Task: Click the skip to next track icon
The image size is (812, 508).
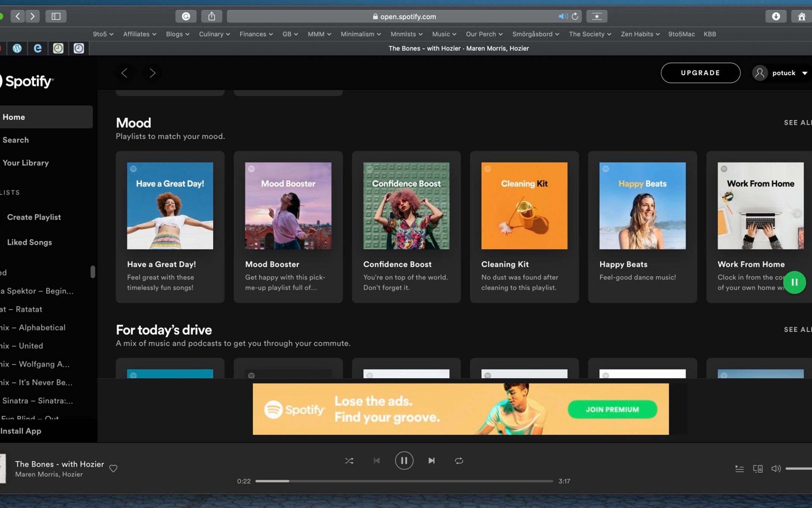Action: (x=431, y=461)
